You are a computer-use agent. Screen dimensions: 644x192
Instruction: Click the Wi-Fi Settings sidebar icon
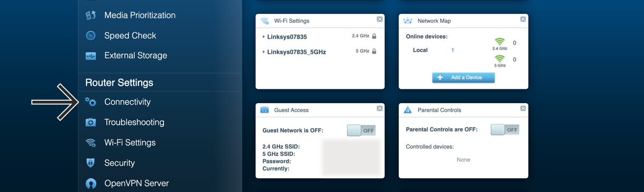[x=91, y=143]
